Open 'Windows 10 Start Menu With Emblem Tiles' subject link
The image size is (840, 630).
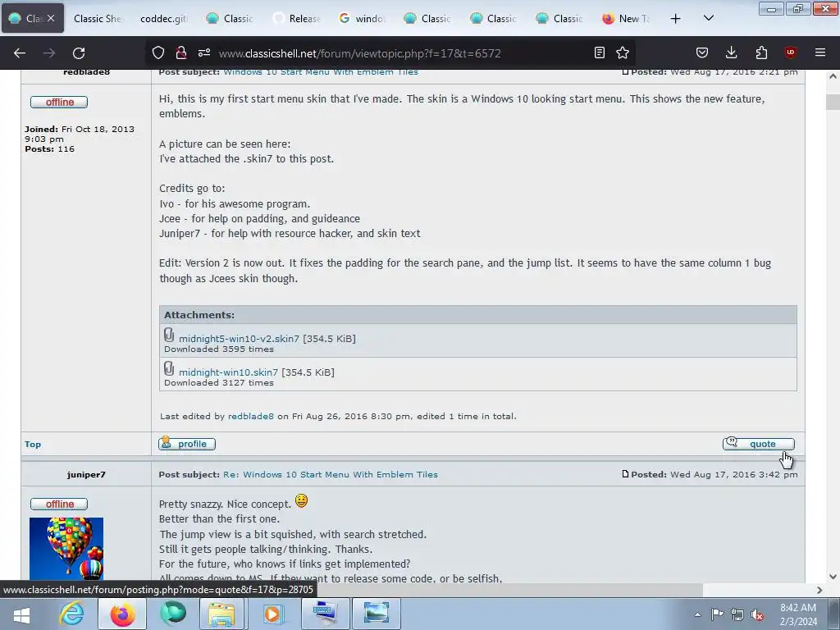pyautogui.click(x=321, y=72)
